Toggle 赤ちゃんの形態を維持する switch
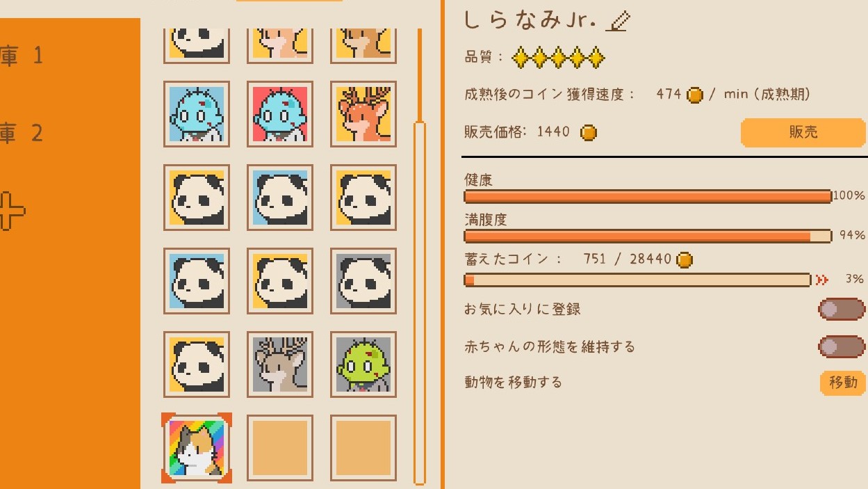 (x=842, y=346)
